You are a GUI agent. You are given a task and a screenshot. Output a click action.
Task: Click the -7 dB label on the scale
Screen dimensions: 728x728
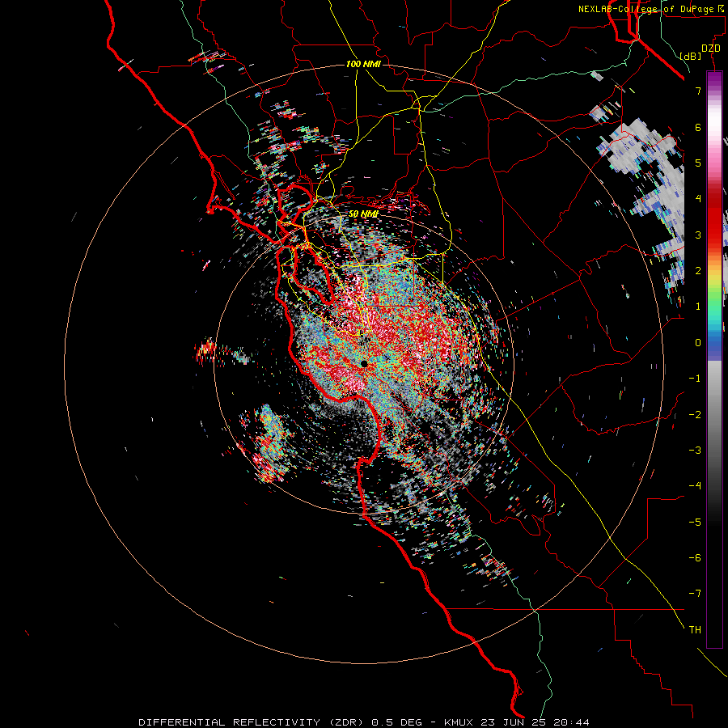695,594
